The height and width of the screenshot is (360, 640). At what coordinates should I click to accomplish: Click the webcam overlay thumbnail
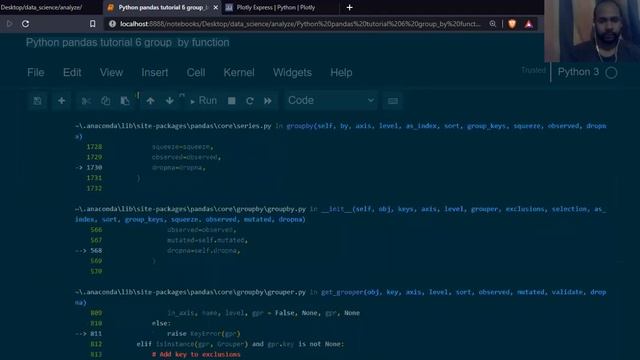592,31
